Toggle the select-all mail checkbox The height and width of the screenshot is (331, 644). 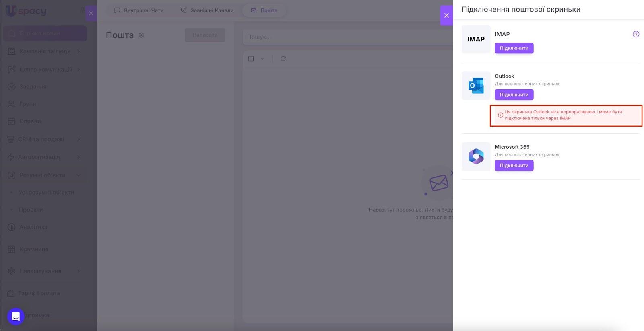coord(251,59)
